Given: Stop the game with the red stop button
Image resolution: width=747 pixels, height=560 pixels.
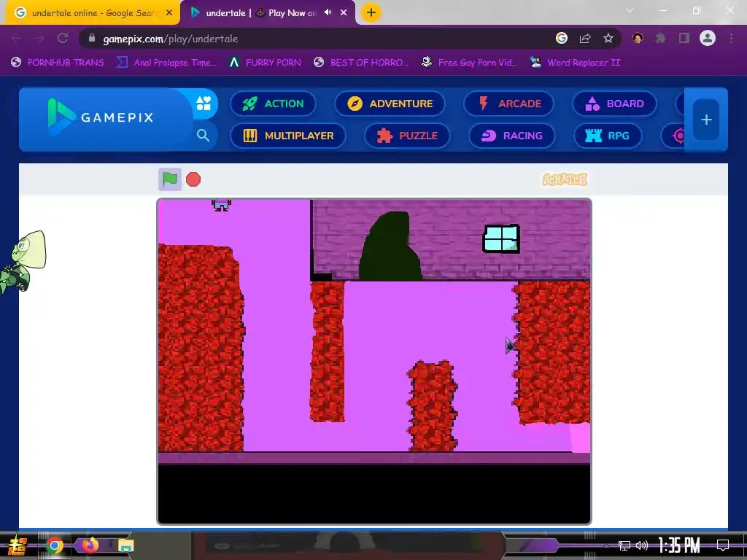Looking at the screenshot, I should (193, 179).
